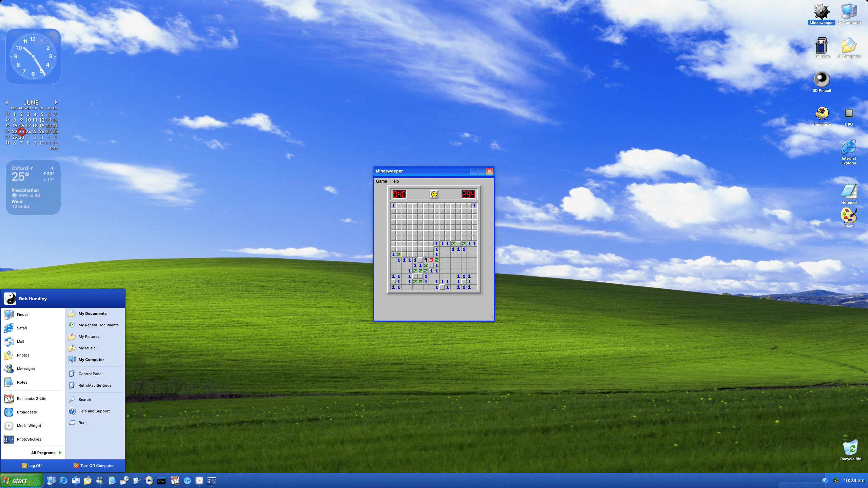Click the Minesweeper timer display
This screenshot has width=868, height=488.
tap(468, 194)
